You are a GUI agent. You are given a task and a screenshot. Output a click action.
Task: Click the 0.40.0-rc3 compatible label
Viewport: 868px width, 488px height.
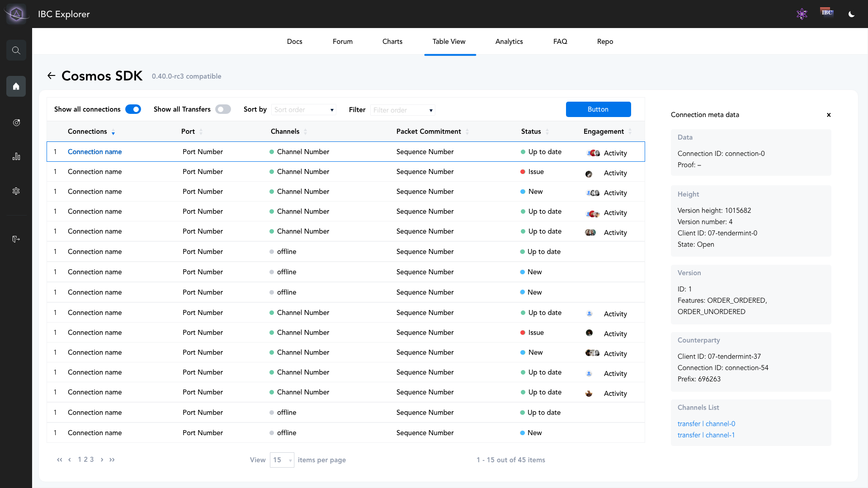[186, 76]
